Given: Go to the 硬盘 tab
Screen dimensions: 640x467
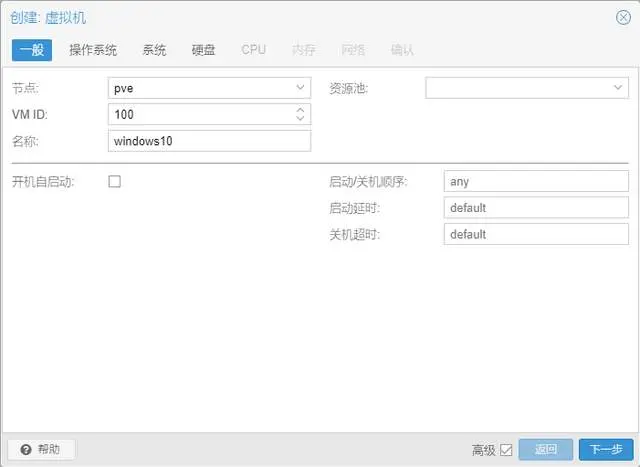Looking at the screenshot, I should 204,50.
